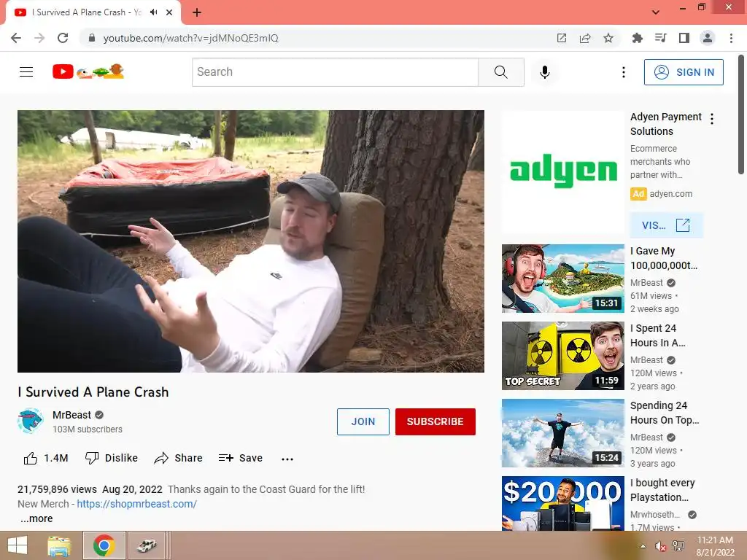Close the 'I Survived A Plane Crash' tab
Screen dimensions: 747x560
(169, 12)
